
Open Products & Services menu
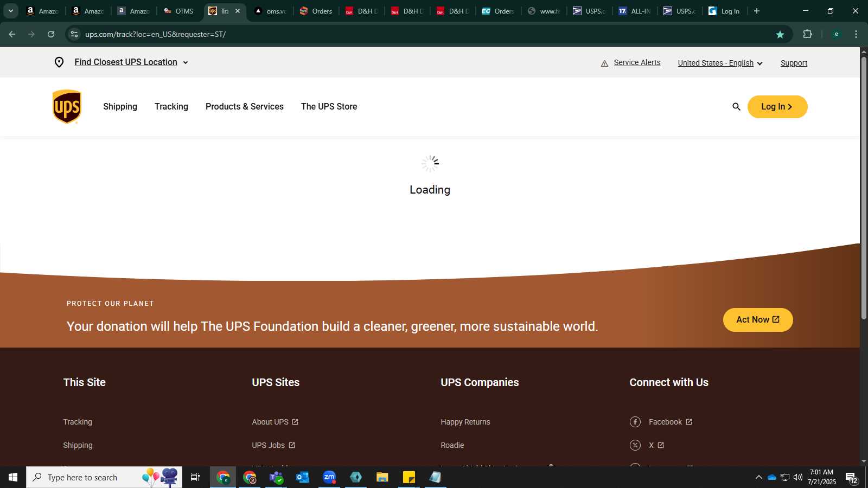point(245,107)
